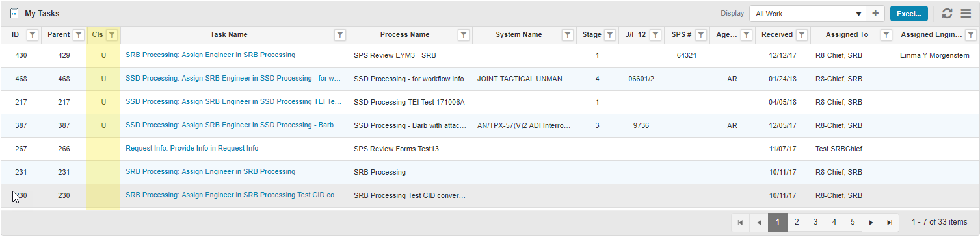Go to page 3 of results
This screenshot has height=237, width=980.
[815, 222]
